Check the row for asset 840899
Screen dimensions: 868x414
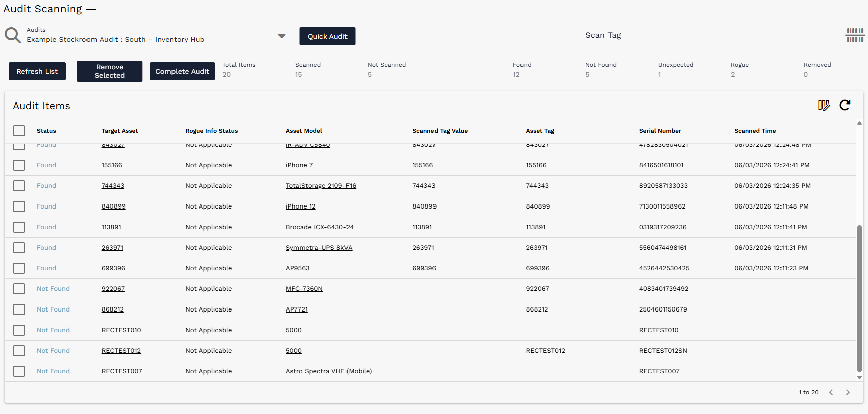pos(19,206)
